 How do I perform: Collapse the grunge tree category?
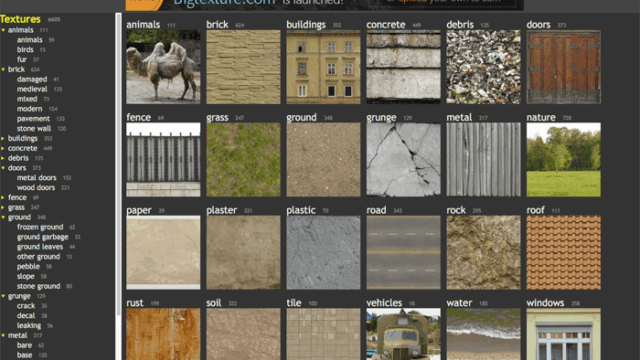3,296
